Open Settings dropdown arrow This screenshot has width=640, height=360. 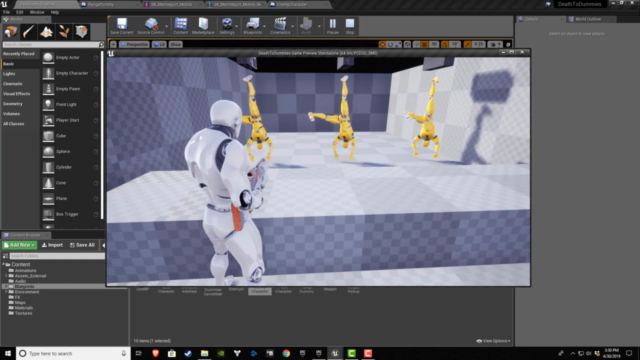(x=237, y=26)
